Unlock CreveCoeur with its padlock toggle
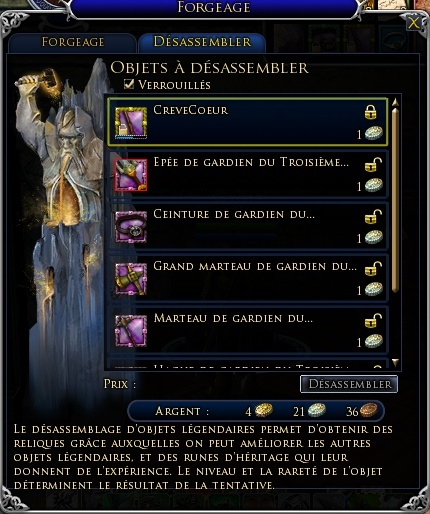Screen dimensions: 430x514 370,112
